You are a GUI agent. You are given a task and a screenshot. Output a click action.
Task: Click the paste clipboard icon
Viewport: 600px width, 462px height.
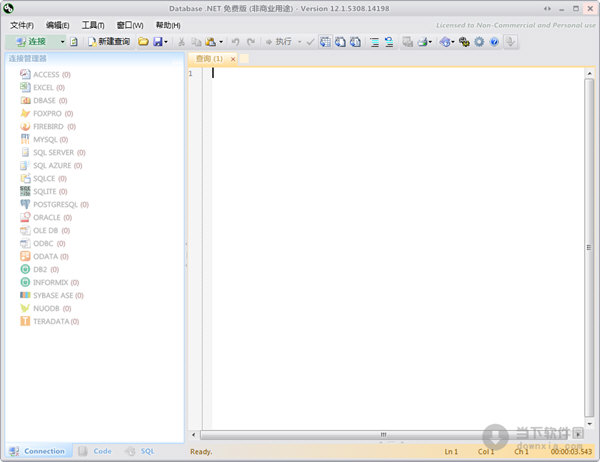coord(211,42)
